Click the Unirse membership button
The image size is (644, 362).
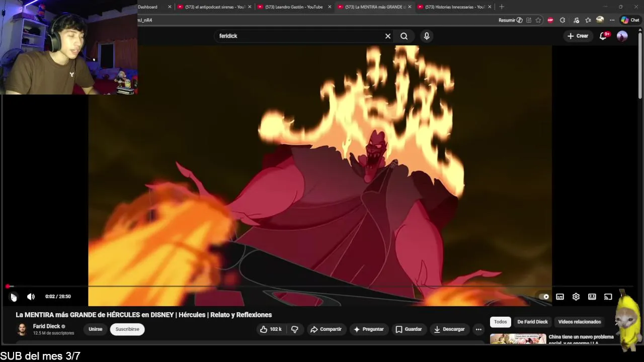[x=96, y=329]
